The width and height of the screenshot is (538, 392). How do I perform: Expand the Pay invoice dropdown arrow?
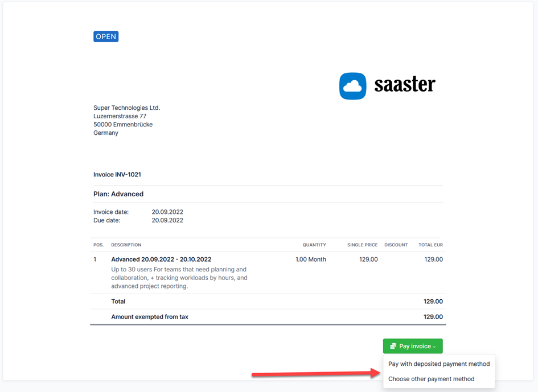pos(434,346)
